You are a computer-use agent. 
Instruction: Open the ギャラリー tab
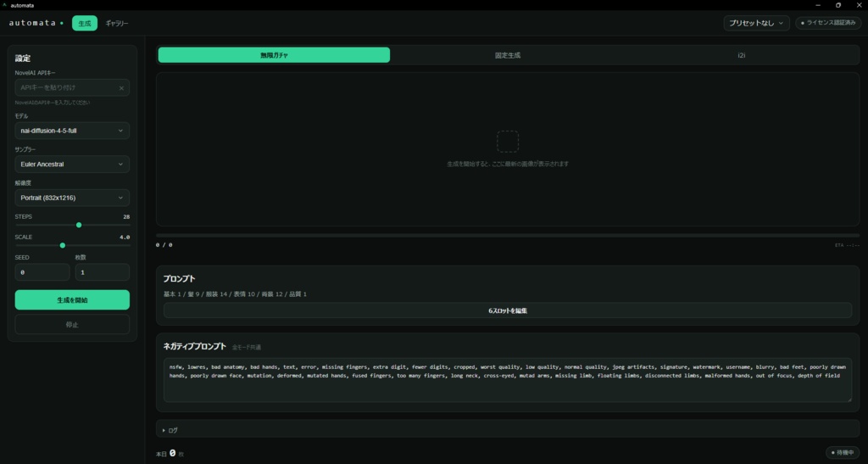pos(117,23)
